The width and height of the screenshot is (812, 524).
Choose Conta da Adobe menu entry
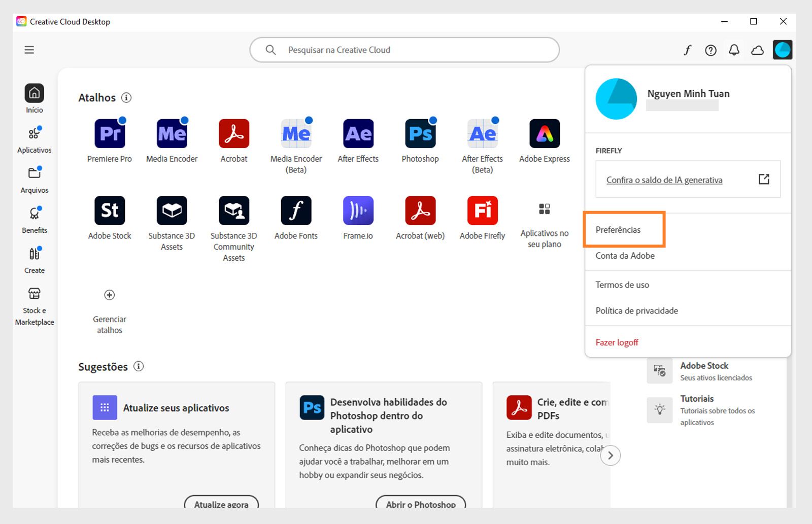tap(625, 256)
